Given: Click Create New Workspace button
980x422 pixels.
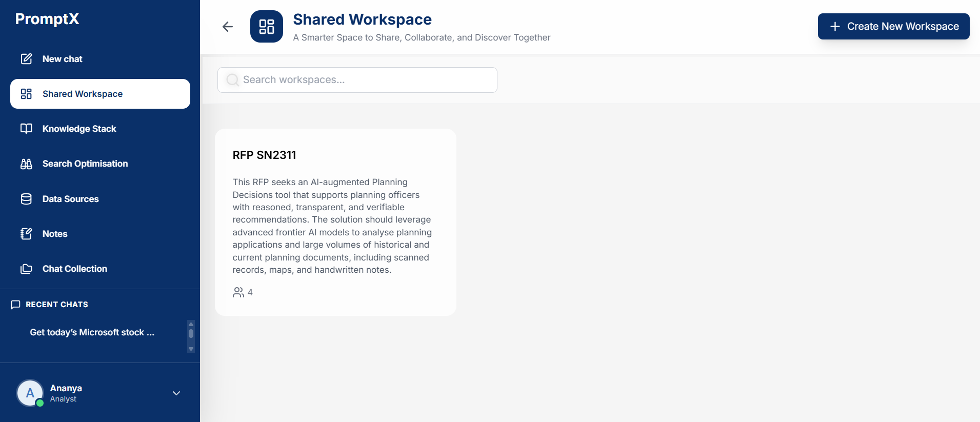Looking at the screenshot, I should tap(893, 26).
